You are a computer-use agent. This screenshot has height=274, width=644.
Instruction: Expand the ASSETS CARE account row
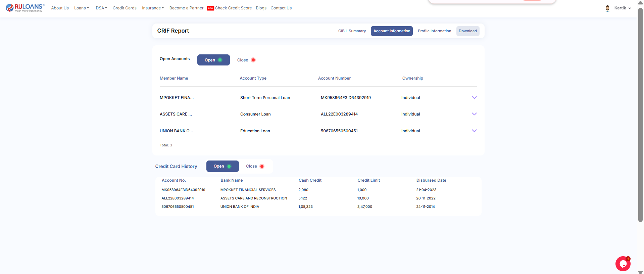[474, 114]
